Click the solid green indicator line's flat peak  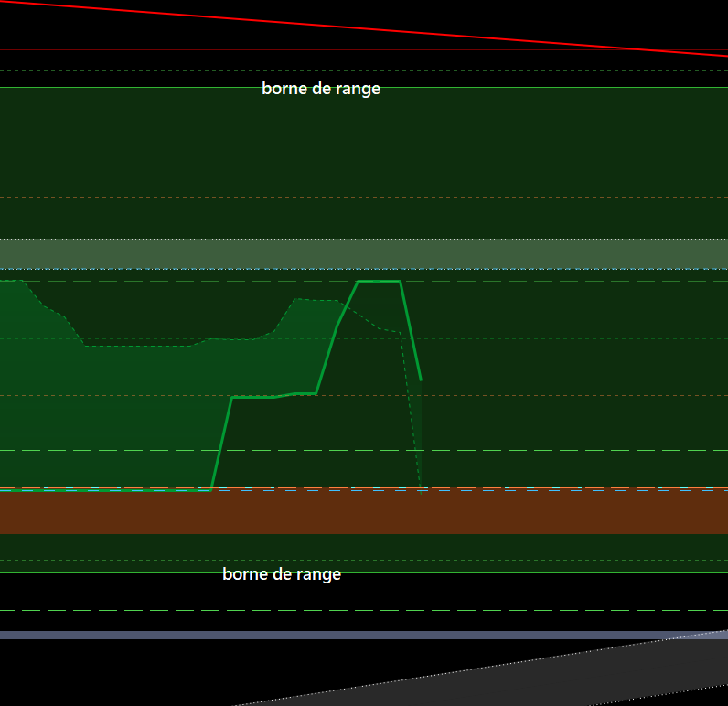pyautogui.click(x=379, y=282)
